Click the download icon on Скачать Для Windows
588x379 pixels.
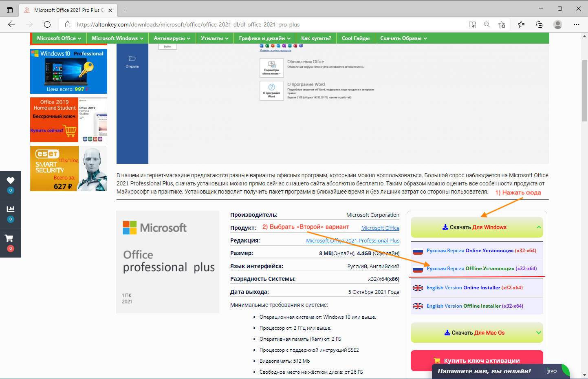445,227
